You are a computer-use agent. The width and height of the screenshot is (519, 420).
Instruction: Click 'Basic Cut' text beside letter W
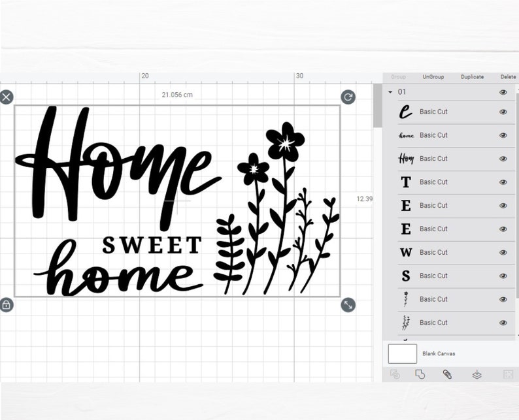click(x=433, y=252)
